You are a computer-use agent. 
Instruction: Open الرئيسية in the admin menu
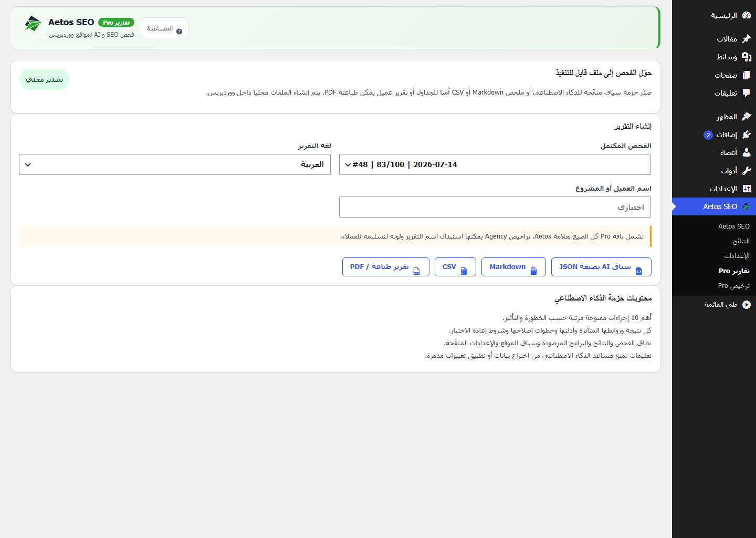click(714, 15)
